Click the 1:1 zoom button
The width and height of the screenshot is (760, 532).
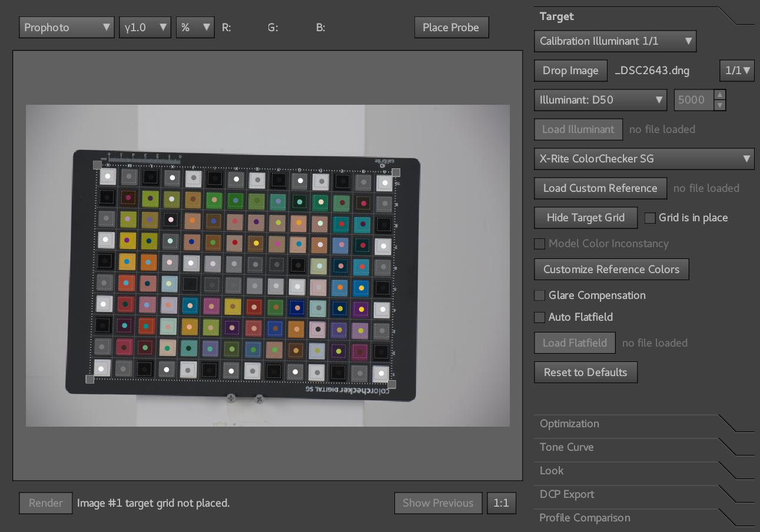pyautogui.click(x=501, y=503)
